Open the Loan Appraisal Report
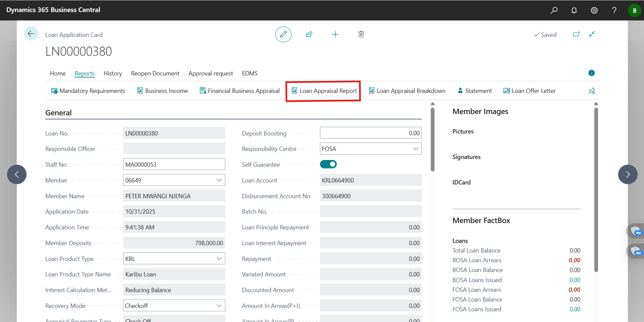Screen dimensions: 644x322 click(x=323, y=91)
